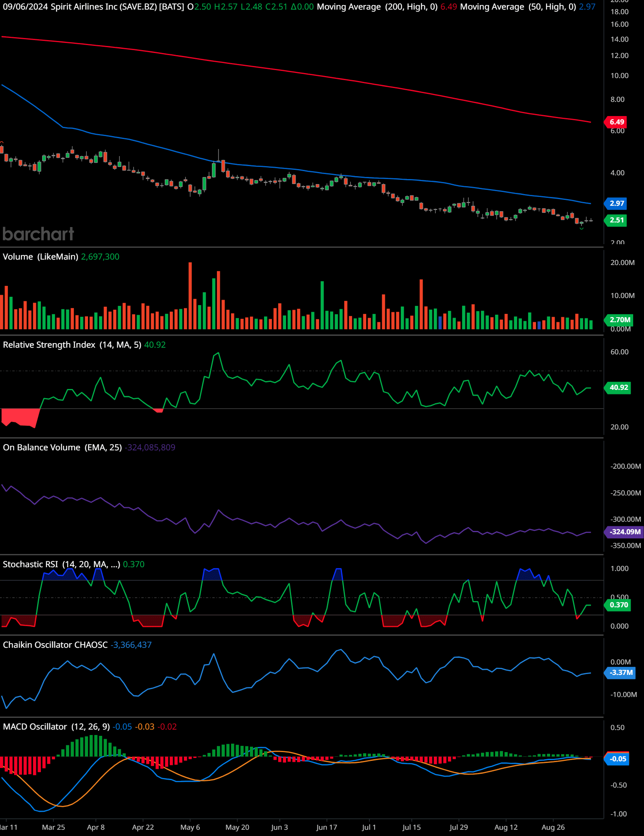
Task: Click the Volume value 2,697,300
Action: pos(100,257)
